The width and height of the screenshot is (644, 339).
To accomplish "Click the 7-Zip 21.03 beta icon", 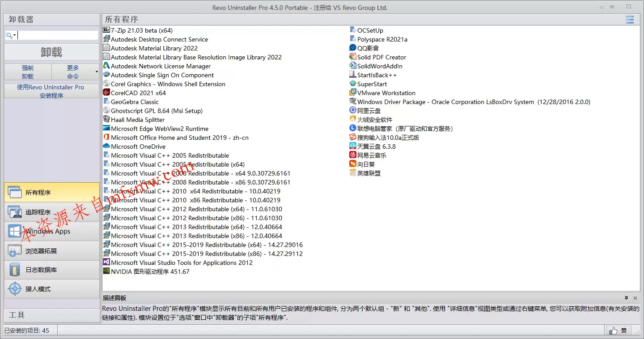I will (x=106, y=30).
